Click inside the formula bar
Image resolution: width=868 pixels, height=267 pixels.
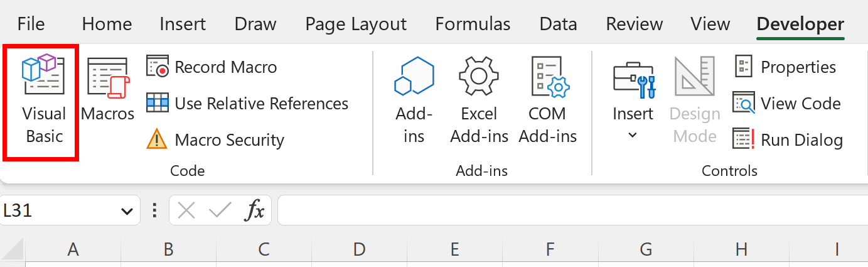(572, 210)
